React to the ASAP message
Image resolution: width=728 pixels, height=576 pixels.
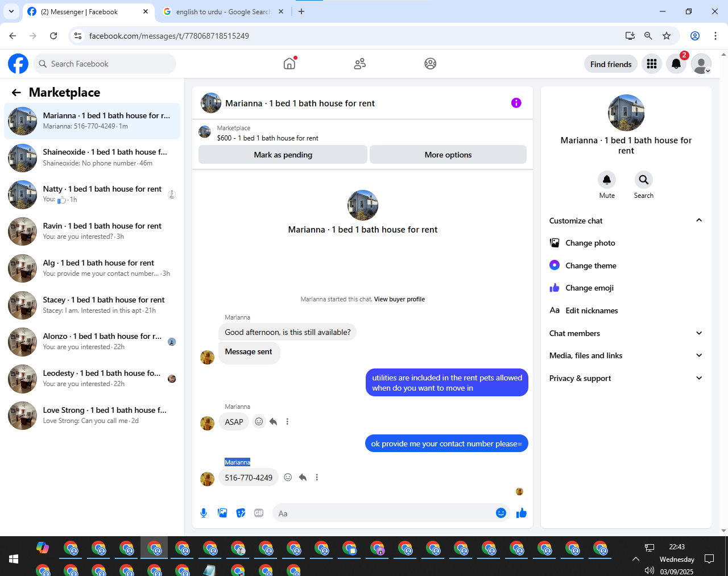[x=259, y=421]
